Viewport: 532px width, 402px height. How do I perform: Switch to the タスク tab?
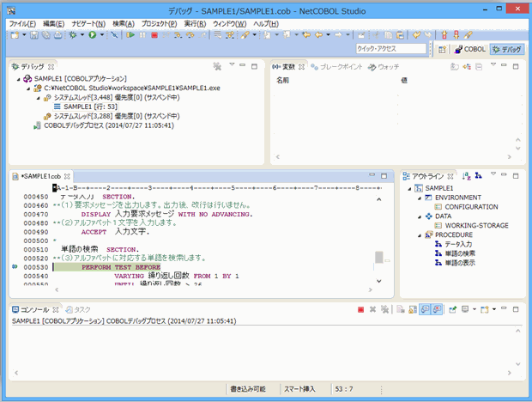coord(78,309)
